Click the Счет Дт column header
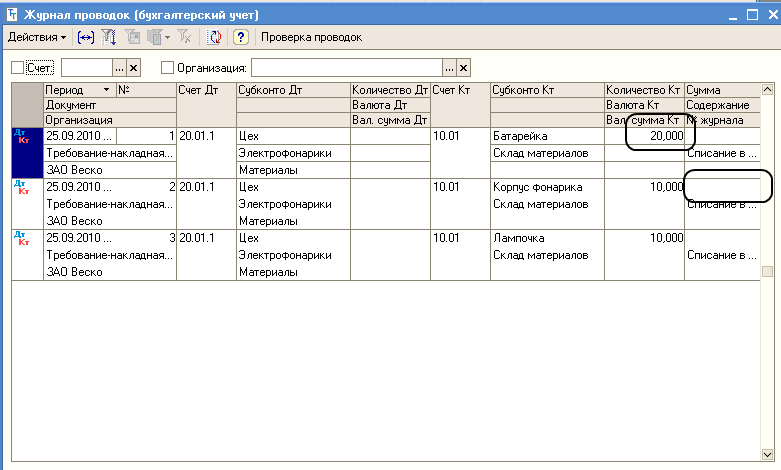781x470 pixels. [206, 90]
